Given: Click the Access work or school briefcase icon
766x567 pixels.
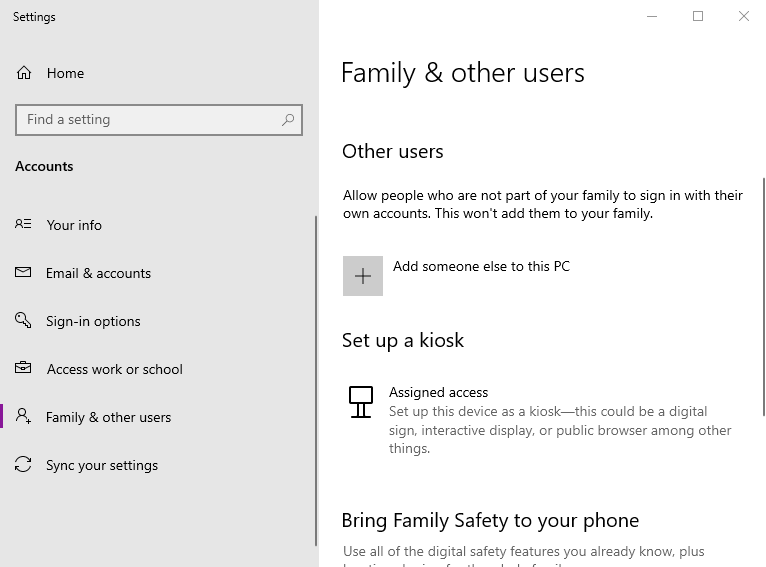Looking at the screenshot, I should pos(23,369).
